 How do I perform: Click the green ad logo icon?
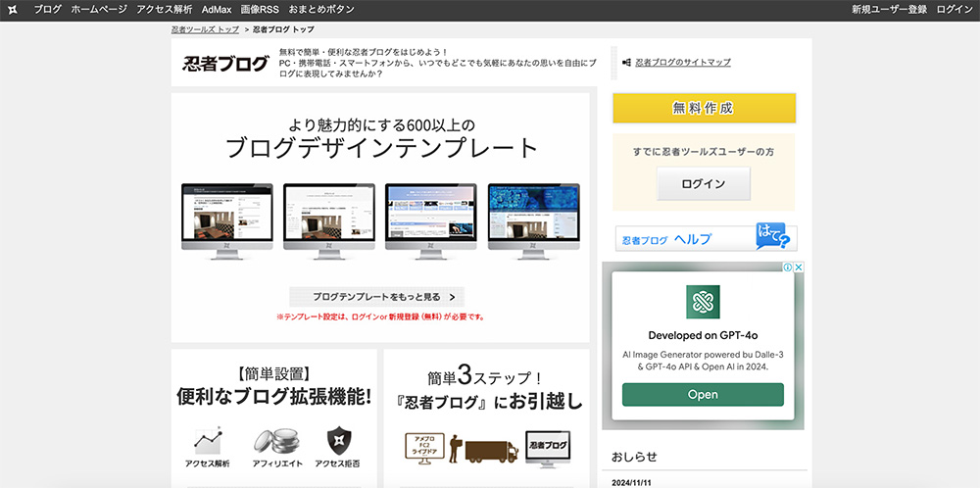click(703, 303)
